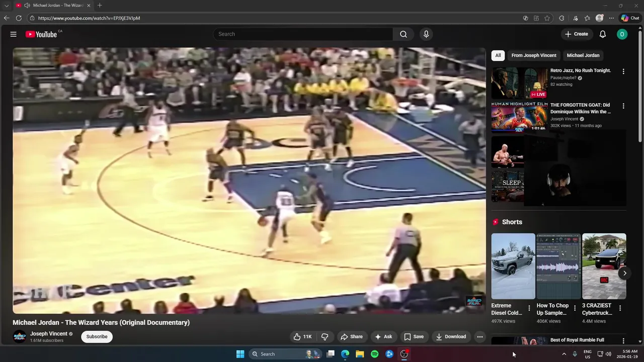Open Microsoft Edge from the taskbar
Image resolution: width=644 pixels, height=362 pixels.
345,354
